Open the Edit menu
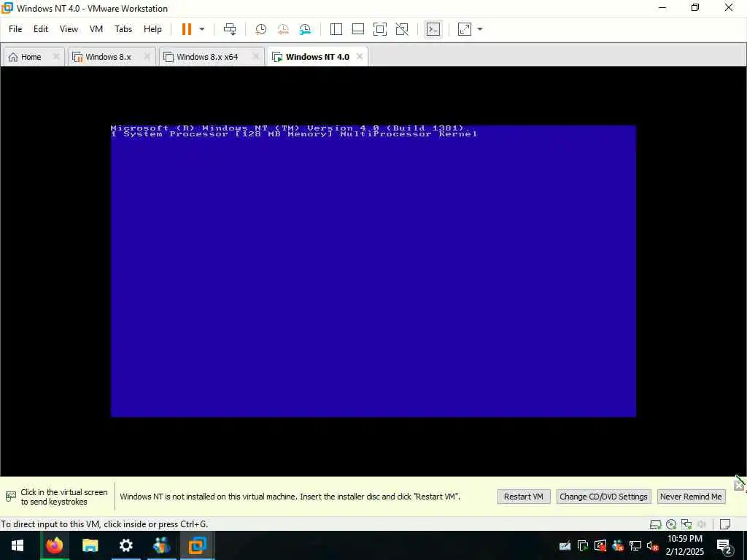 pos(41,29)
